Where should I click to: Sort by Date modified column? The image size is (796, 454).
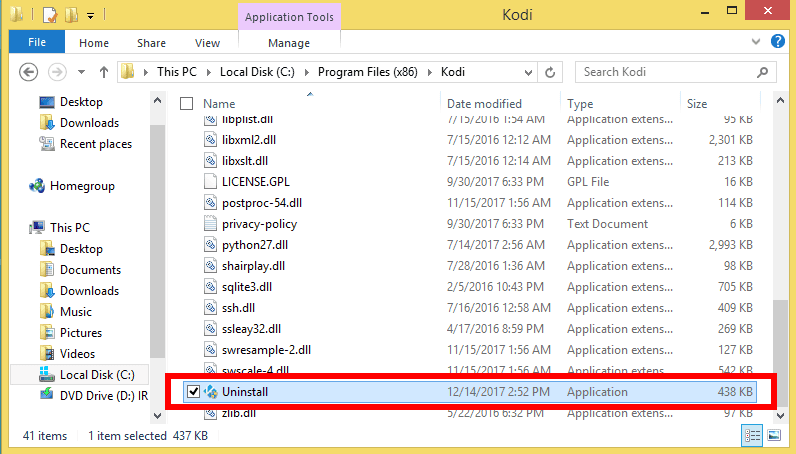[484, 104]
